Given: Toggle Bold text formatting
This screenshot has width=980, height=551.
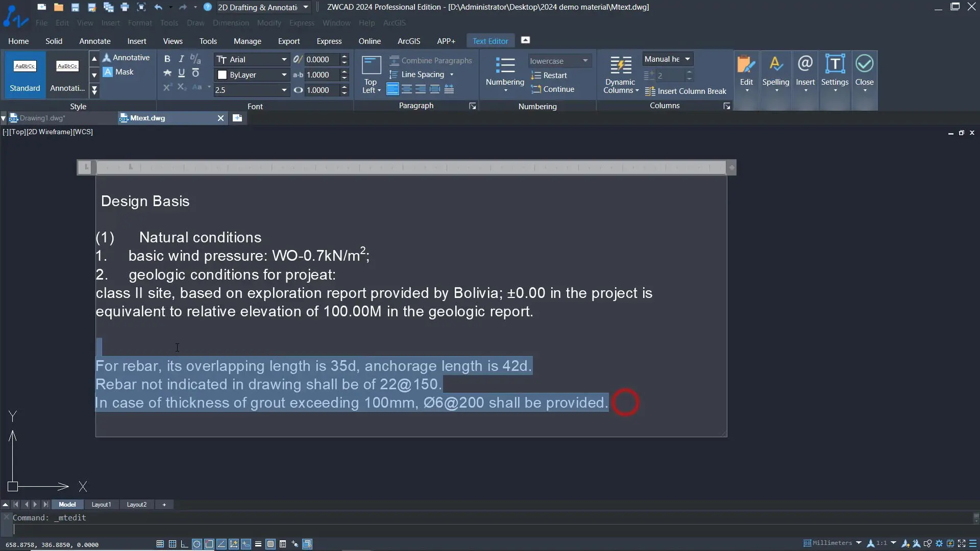Looking at the screenshot, I should click(167, 59).
